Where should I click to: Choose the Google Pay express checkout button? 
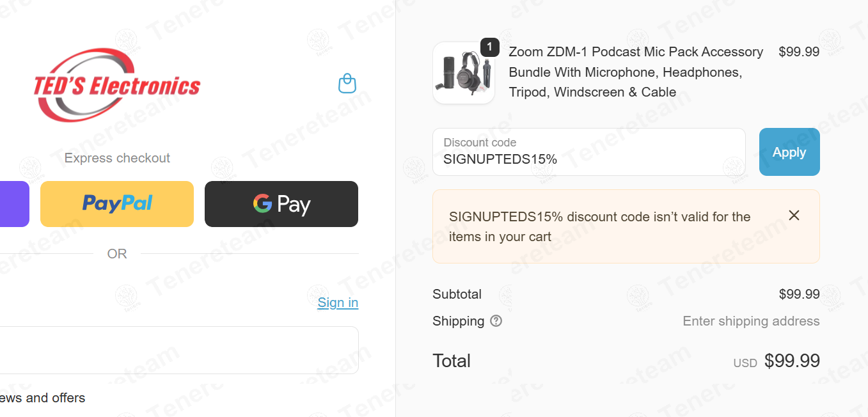point(281,204)
